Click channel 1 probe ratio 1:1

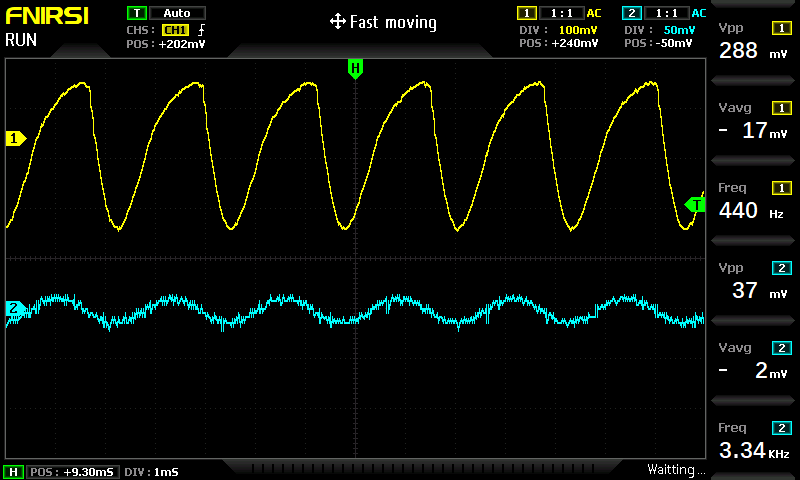561,13
